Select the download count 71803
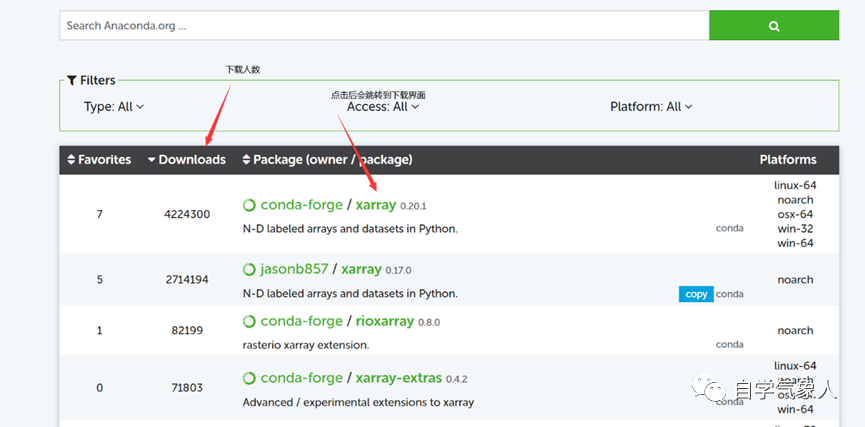The width and height of the screenshot is (865, 427). point(187,388)
